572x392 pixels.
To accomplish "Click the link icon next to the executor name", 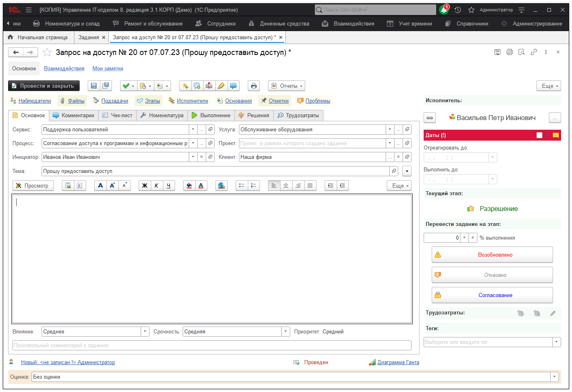I will [x=429, y=118].
